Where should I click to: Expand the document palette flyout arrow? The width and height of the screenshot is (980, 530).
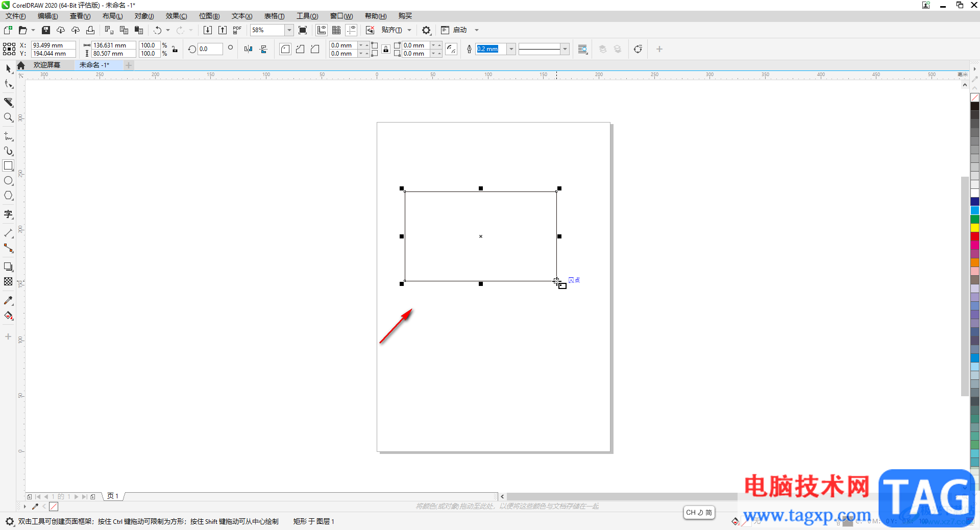(x=24, y=507)
